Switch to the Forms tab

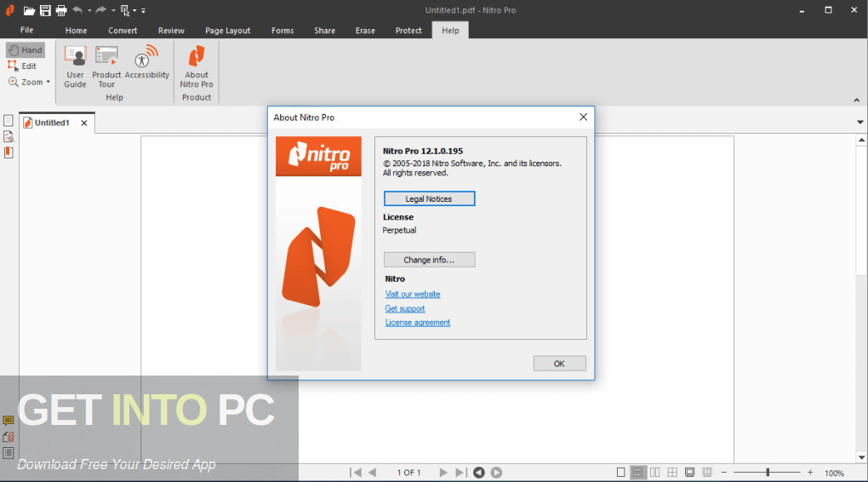coord(283,31)
